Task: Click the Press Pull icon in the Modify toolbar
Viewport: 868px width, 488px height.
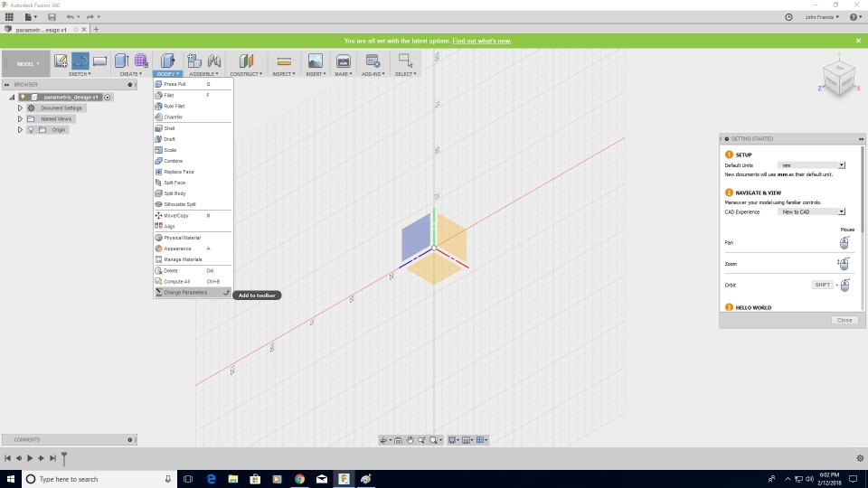Action: click(x=168, y=61)
